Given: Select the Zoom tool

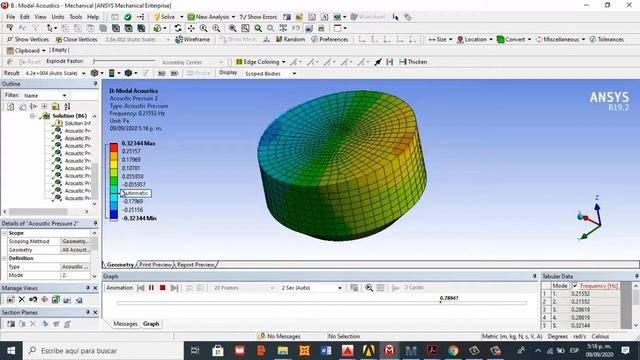Looking at the screenshot, I should click(203, 28).
